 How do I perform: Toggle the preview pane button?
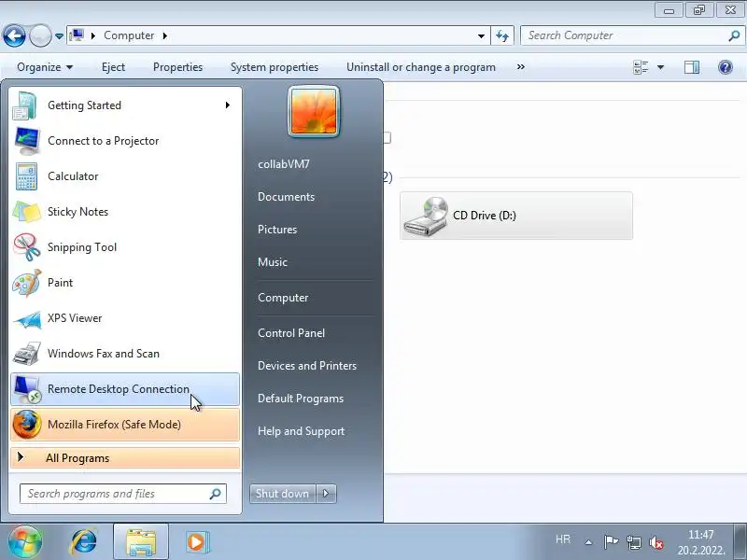tap(692, 67)
